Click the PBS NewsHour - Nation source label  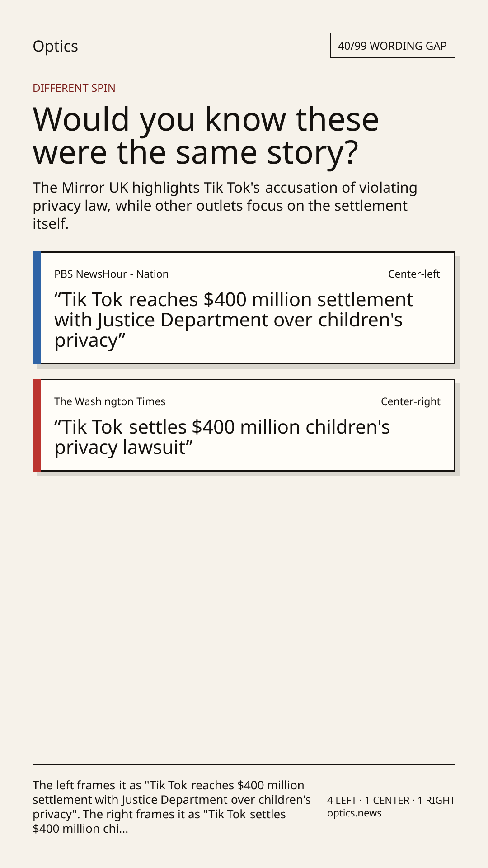coord(111,274)
